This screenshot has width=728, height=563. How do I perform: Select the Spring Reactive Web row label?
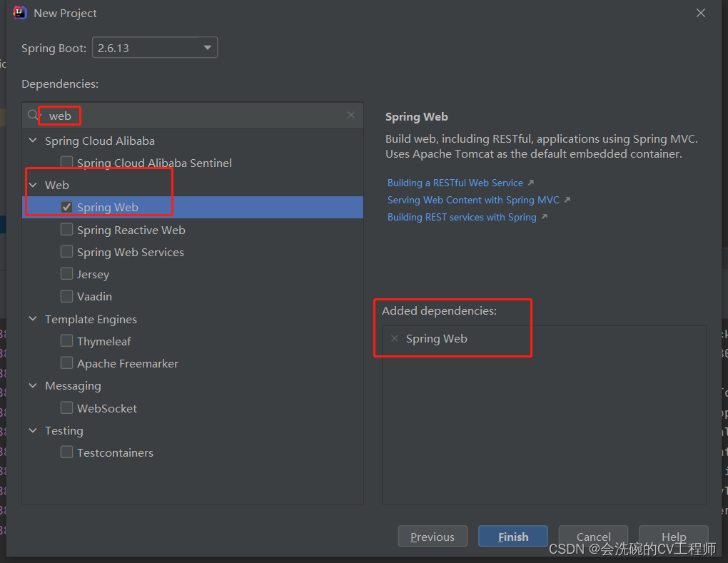[131, 230]
